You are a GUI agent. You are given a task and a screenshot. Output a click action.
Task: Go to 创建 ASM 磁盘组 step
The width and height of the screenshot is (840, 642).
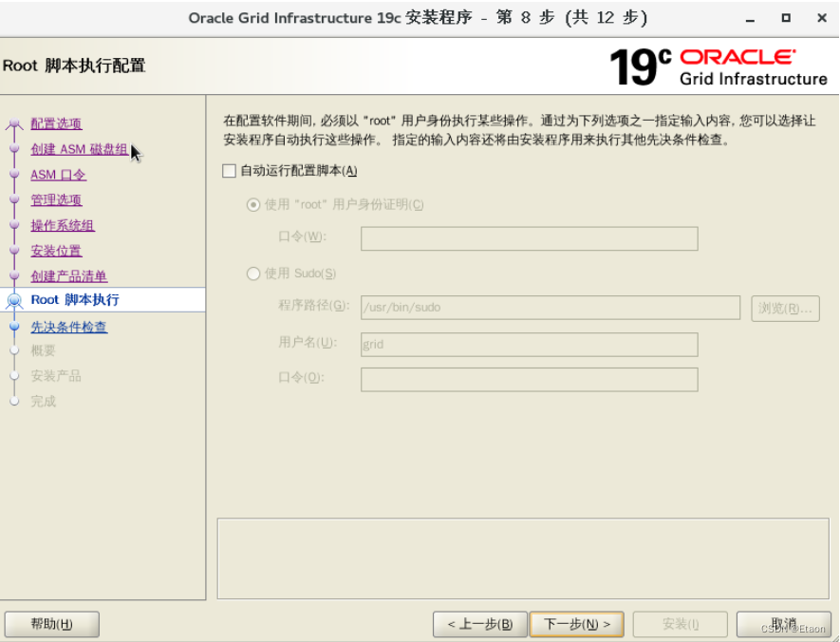(80, 149)
